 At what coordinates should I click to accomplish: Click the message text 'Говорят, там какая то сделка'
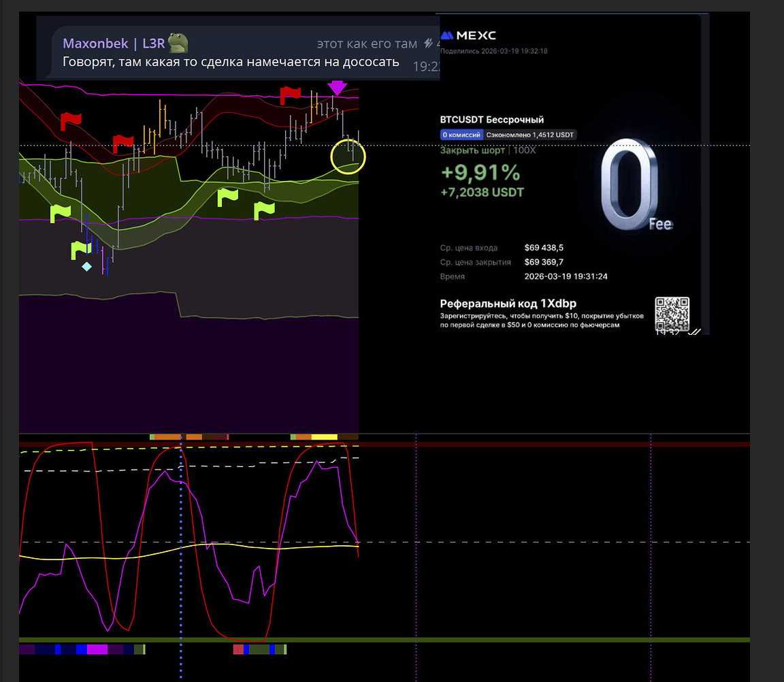[x=231, y=63]
